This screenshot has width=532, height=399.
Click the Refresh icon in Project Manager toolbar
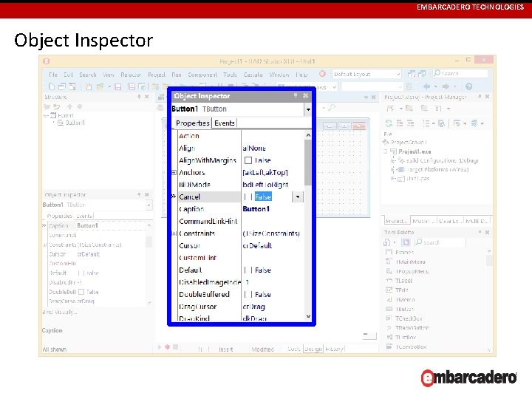(389, 123)
